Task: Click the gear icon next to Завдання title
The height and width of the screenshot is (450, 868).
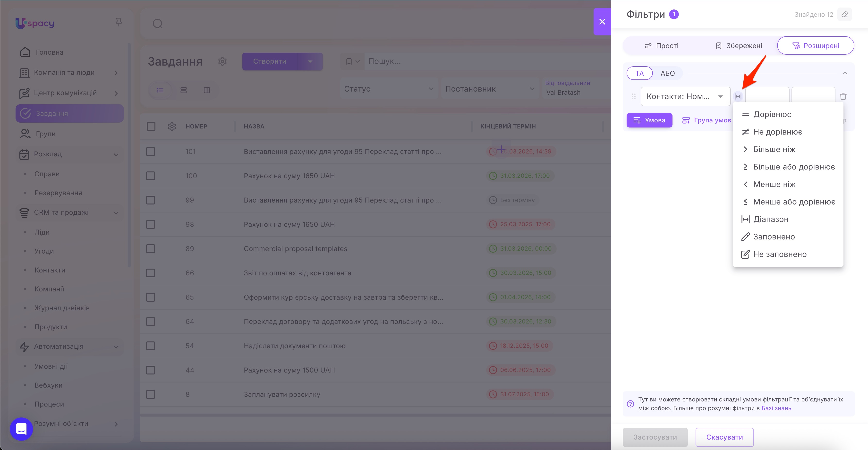Action: (x=222, y=61)
